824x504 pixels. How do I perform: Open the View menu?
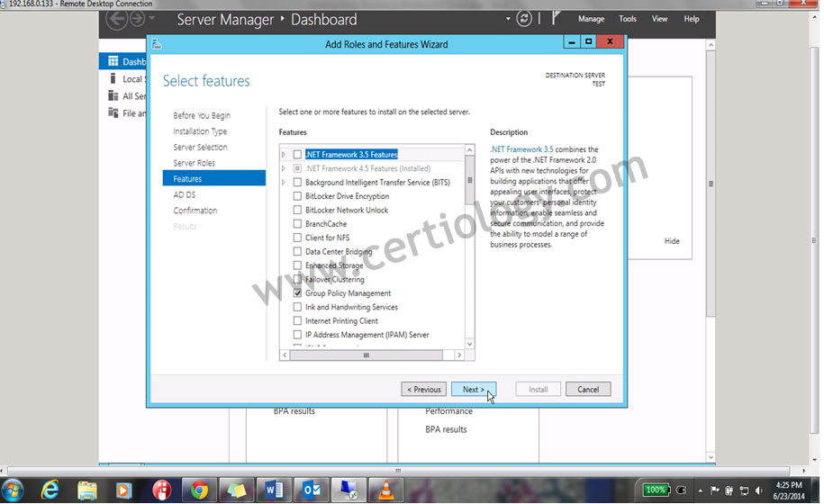pyautogui.click(x=659, y=19)
